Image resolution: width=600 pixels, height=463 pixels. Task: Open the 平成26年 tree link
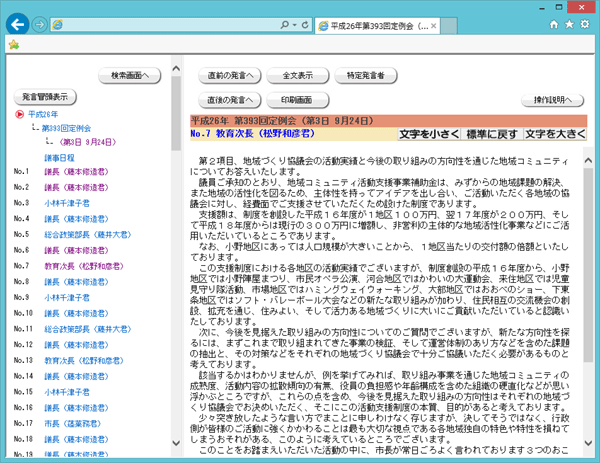pyautogui.click(x=43, y=114)
